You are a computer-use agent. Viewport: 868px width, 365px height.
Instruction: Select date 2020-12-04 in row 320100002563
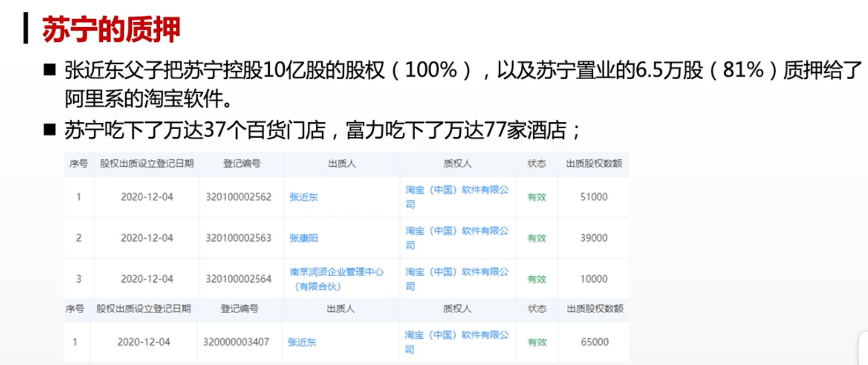[x=147, y=238]
